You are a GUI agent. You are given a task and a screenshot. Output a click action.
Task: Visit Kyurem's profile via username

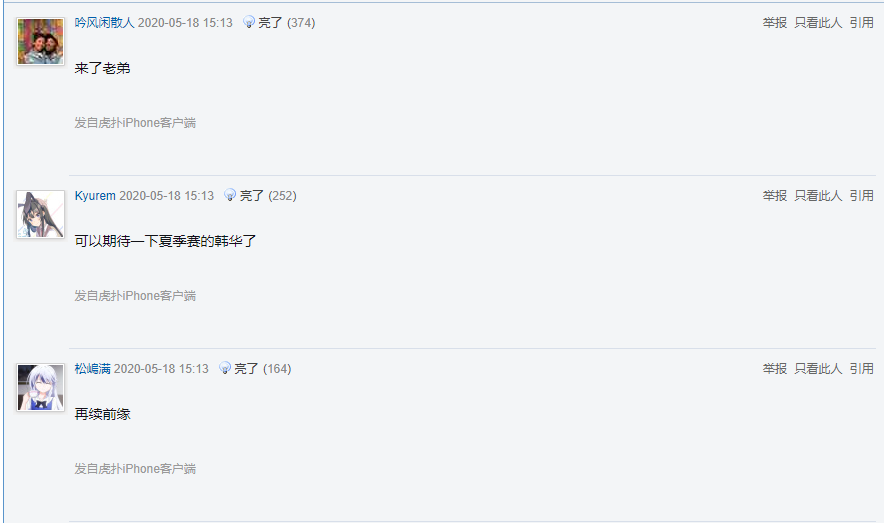pos(95,196)
